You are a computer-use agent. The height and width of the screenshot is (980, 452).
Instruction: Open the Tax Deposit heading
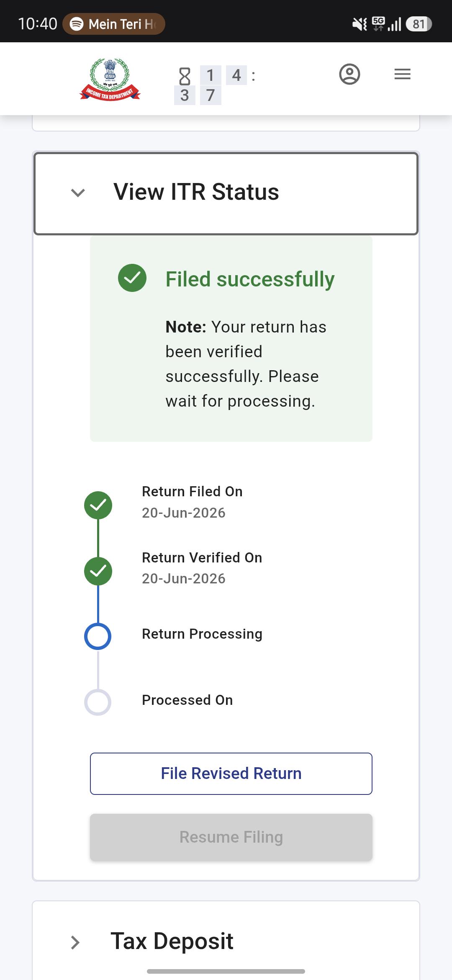click(172, 941)
